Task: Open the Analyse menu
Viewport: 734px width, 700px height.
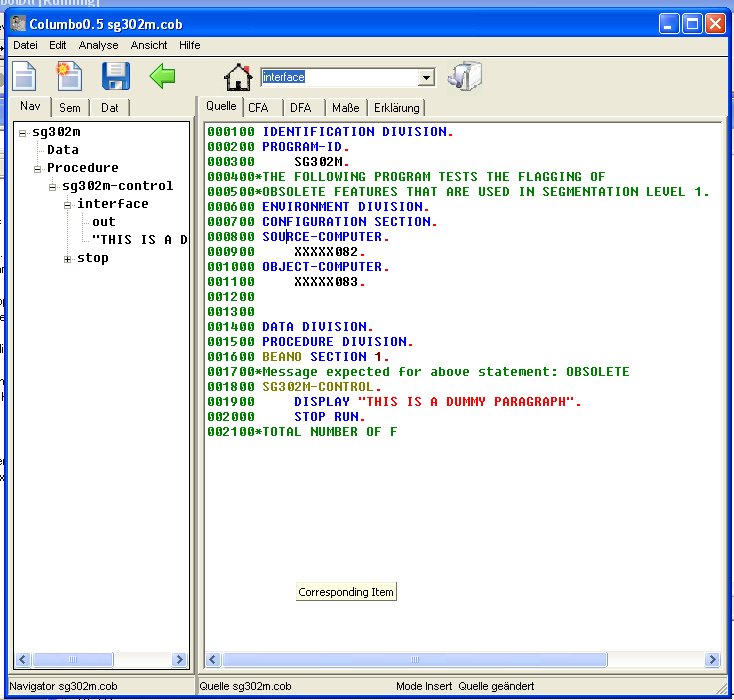Action: 98,45
